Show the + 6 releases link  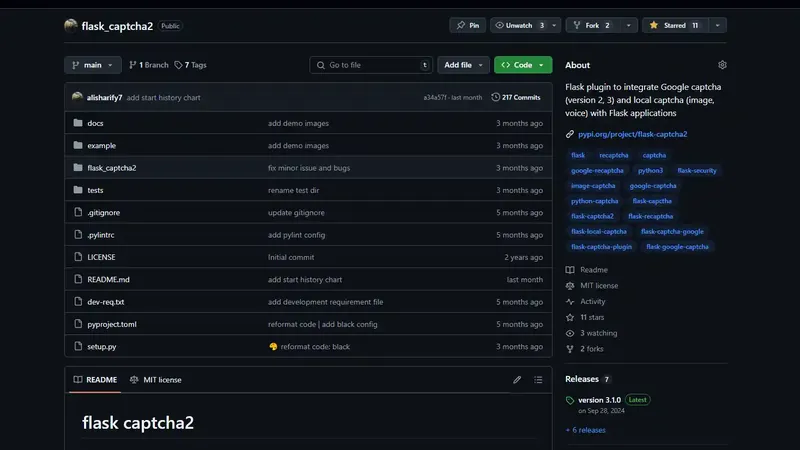click(x=585, y=430)
